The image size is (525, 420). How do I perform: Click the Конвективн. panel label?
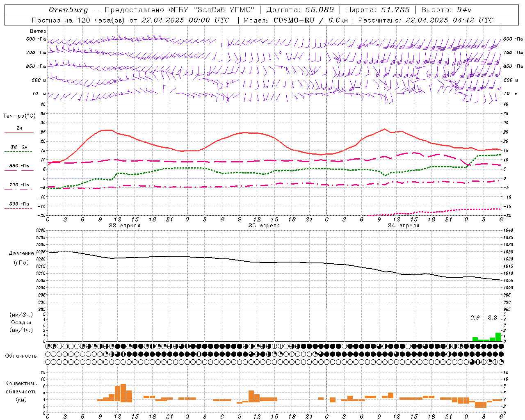click(x=21, y=383)
